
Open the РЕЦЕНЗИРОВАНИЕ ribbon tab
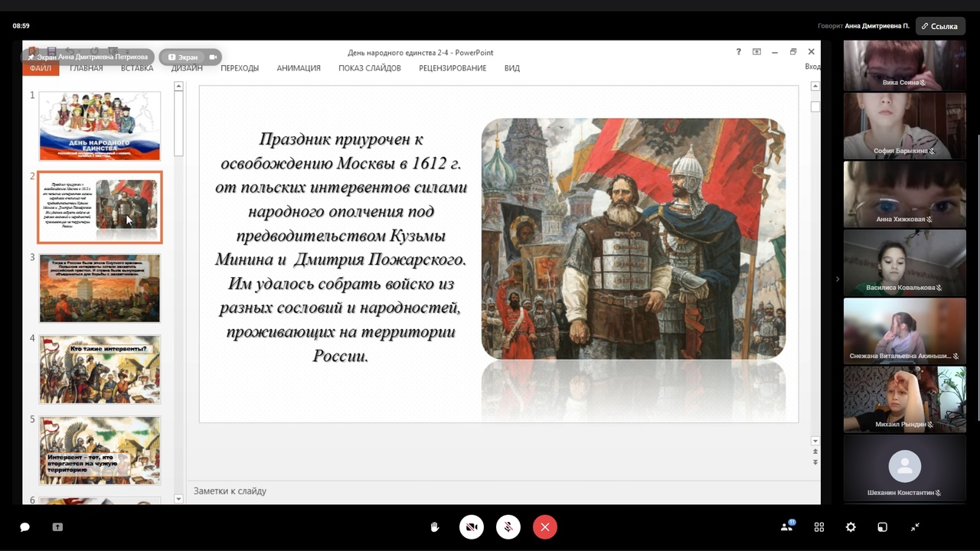452,68
